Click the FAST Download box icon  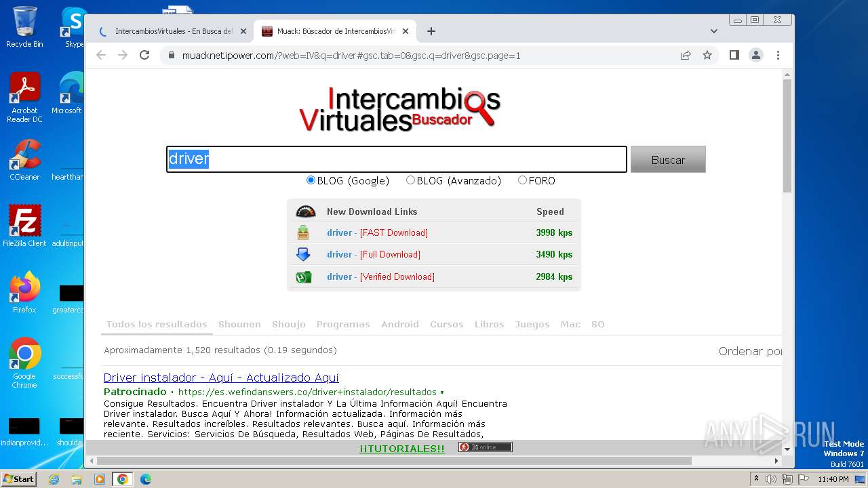click(x=303, y=232)
